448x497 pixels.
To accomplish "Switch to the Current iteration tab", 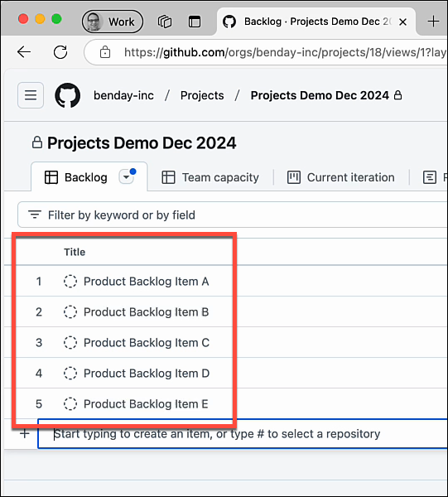I will tap(341, 177).
